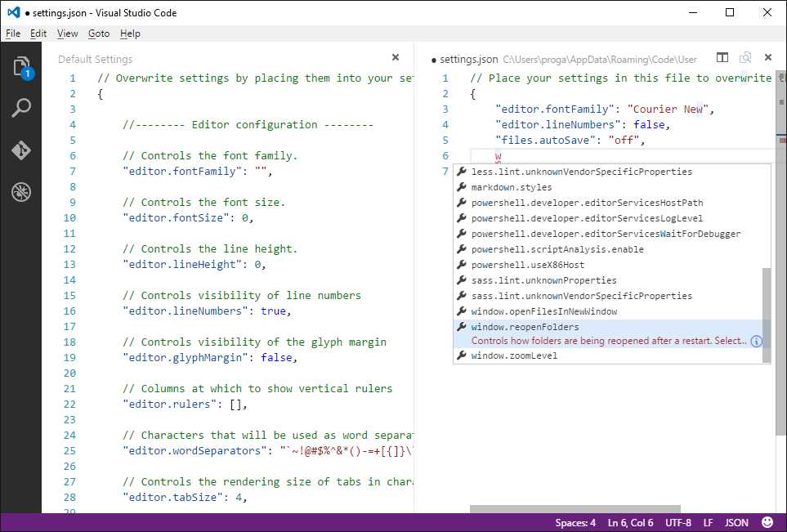Viewport: 787px width, 532px height.
Task: Open the Debug view in the activity bar
Action: (21, 192)
